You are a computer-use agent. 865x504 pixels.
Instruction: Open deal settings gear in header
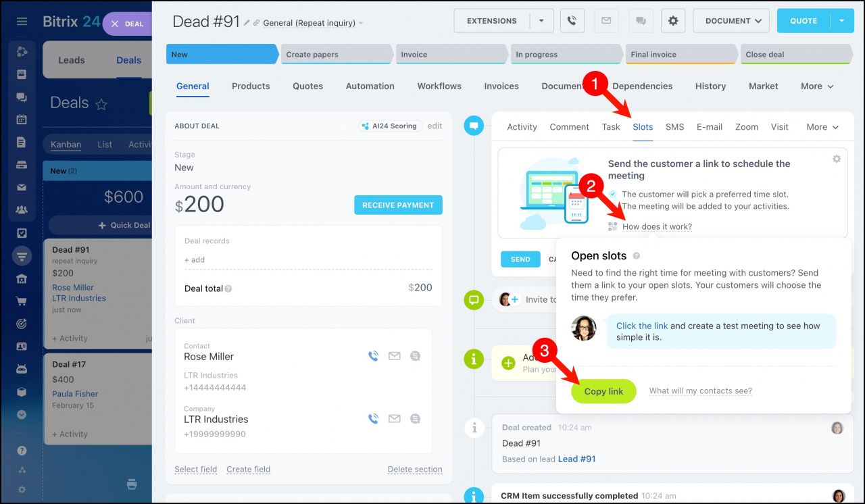coord(673,21)
